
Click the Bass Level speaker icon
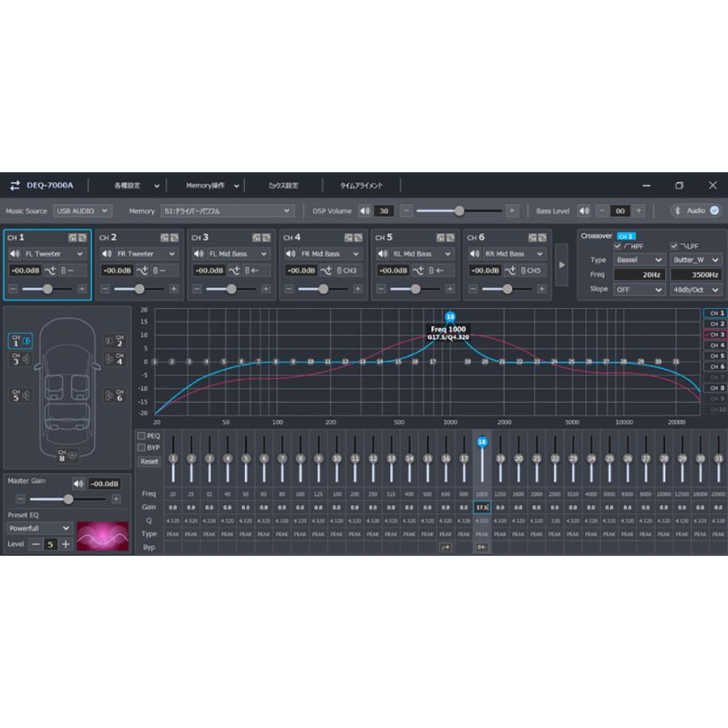pyautogui.click(x=584, y=211)
